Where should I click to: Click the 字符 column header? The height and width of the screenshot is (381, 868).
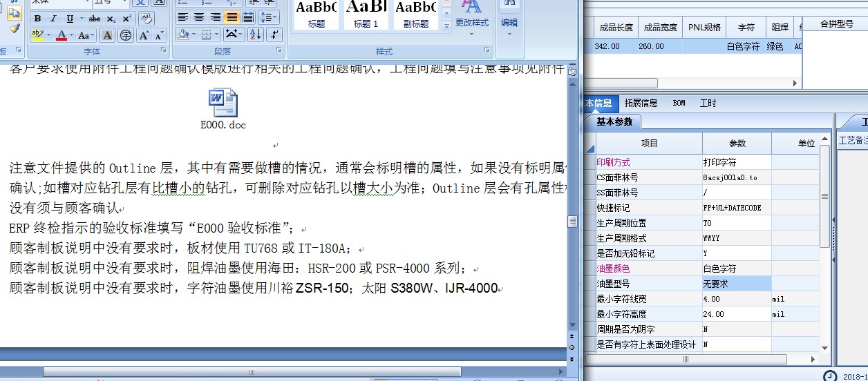pos(746,28)
